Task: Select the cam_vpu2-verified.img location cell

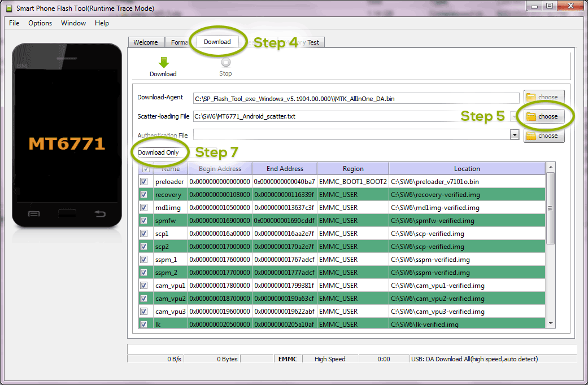Action: pyautogui.click(x=467, y=299)
